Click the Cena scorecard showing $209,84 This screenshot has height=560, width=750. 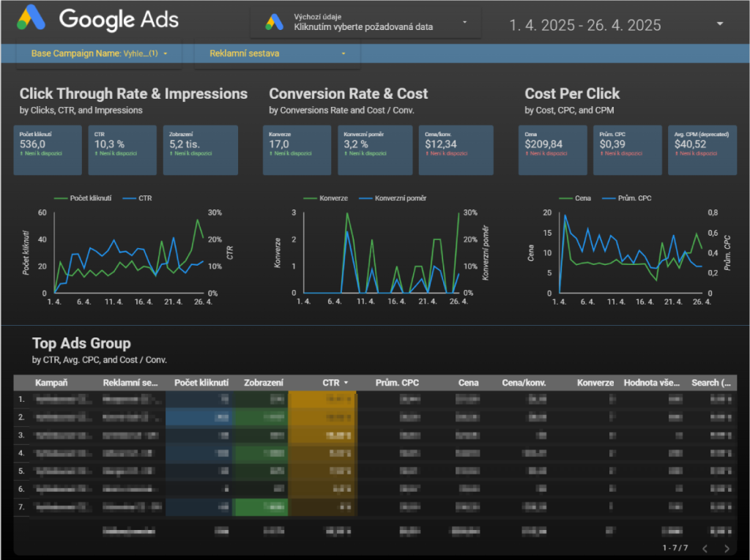(x=553, y=150)
